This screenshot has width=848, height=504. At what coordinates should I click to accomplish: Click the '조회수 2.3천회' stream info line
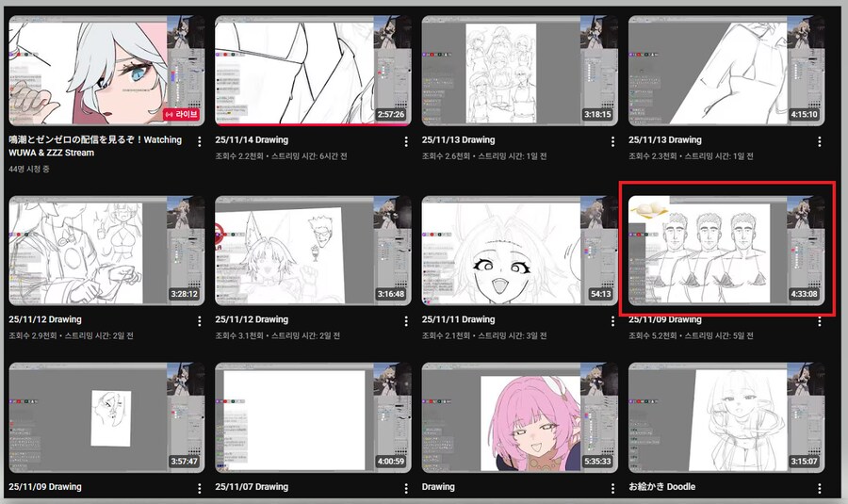tap(691, 156)
